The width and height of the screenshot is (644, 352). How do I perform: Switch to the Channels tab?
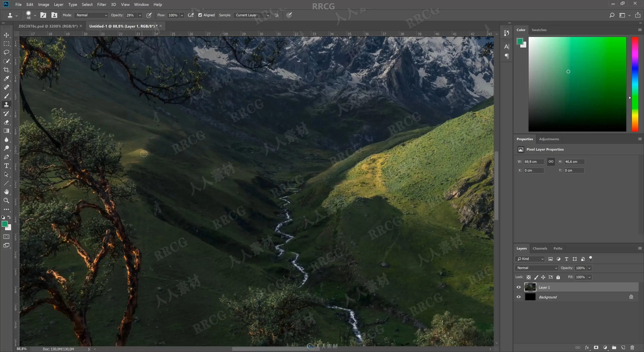pyautogui.click(x=540, y=248)
